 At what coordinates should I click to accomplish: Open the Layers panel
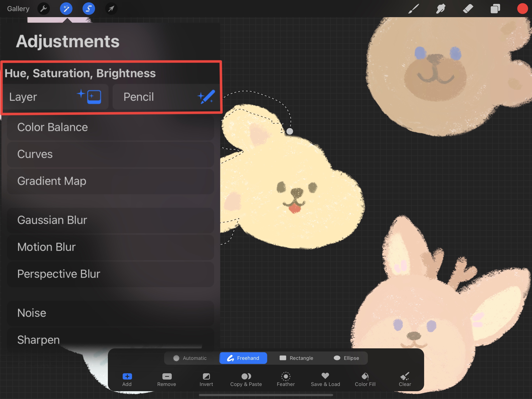[495, 9]
